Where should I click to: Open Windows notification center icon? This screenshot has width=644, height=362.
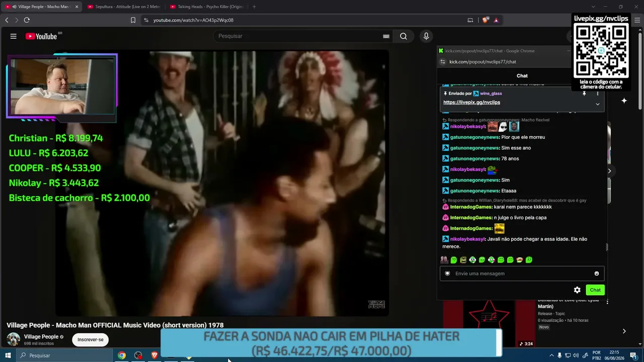click(x=633, y=355)
